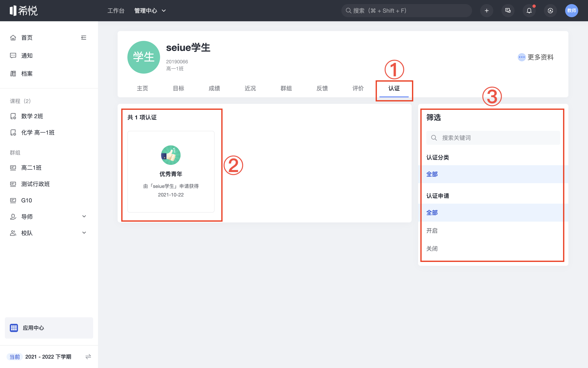
Task: Switch to the 群组 tab
Action: (286, 88)
